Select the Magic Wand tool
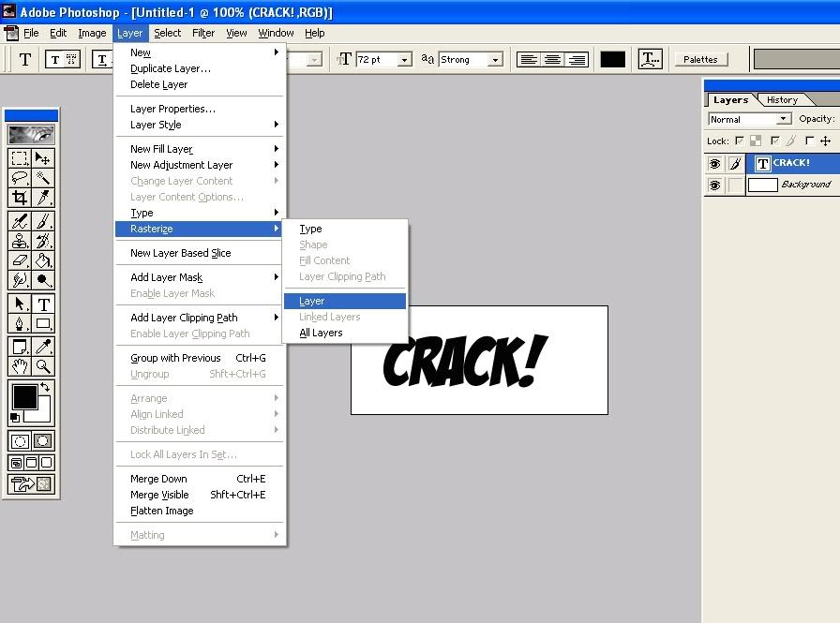This screenshot has width=840, height=623. pos(43,178)
